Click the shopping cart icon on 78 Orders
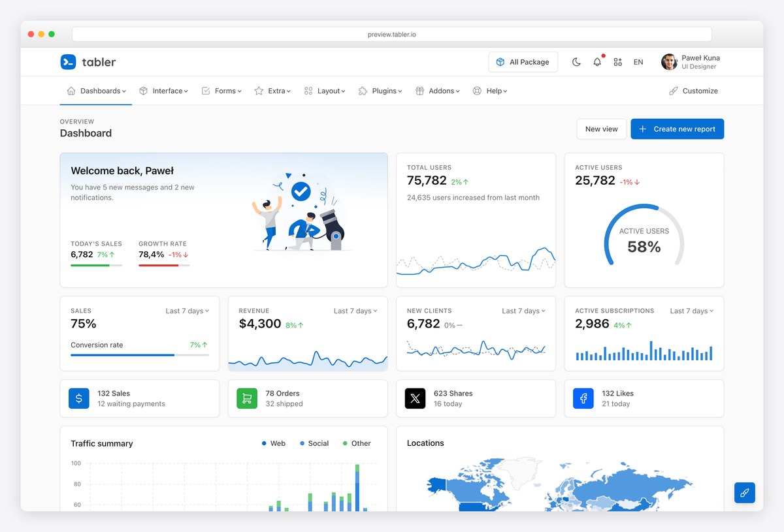Image resolution: width=784 pixels, height=532 pixels. point(247,398)
